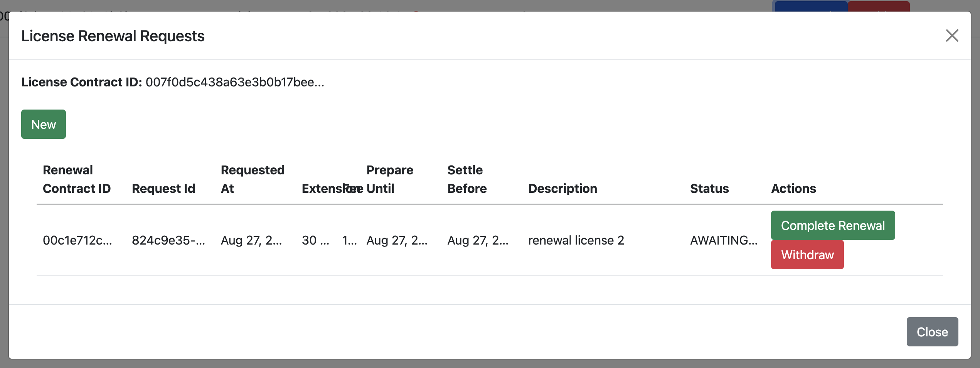Viewport: 980px width, 368px height.
Task: Click the Close button at bottom
Action: pyautogui.click(x=932, y=331)
